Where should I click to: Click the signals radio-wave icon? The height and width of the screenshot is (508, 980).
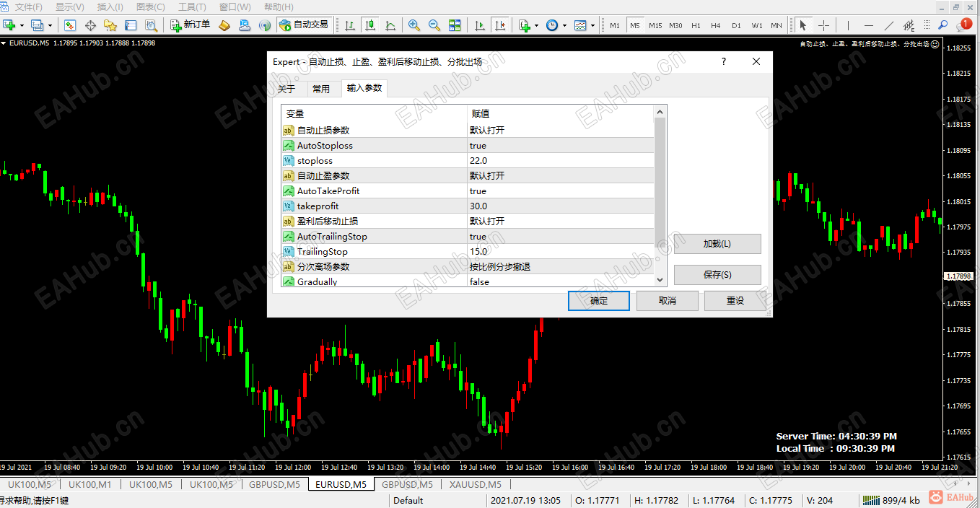pos(265,25)
